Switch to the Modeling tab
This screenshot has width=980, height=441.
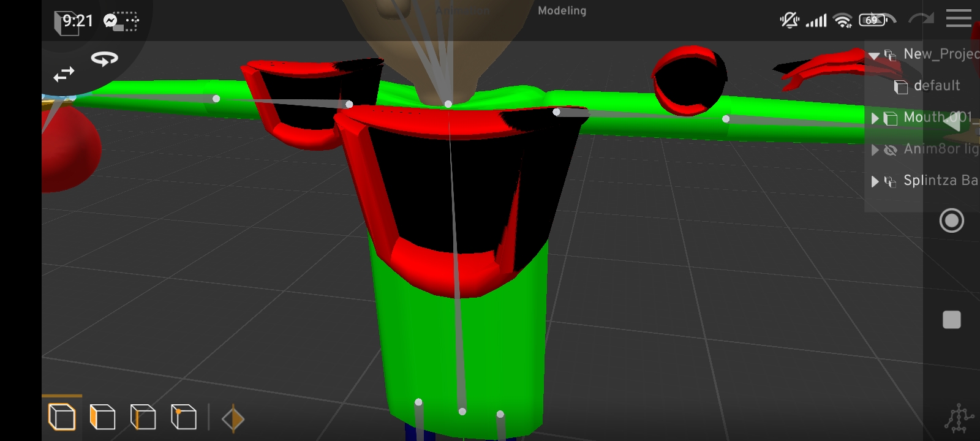pyautogui.click(x=562, y=10)
